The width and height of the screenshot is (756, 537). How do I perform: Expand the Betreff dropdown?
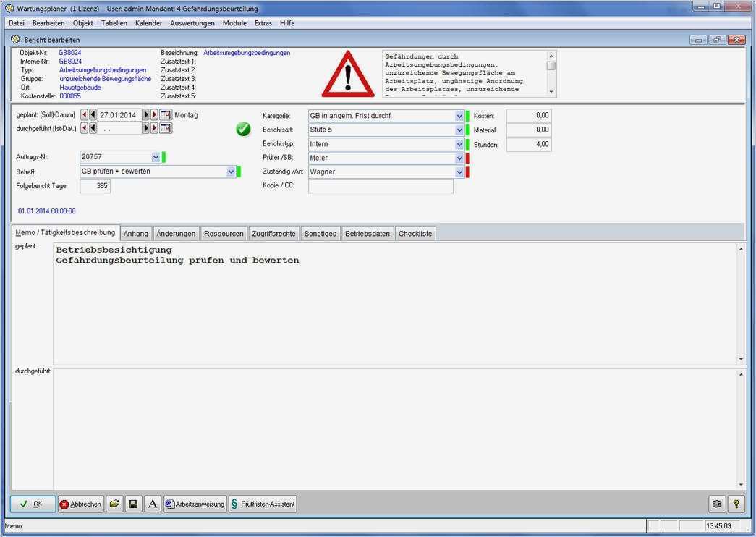(231, 172)
